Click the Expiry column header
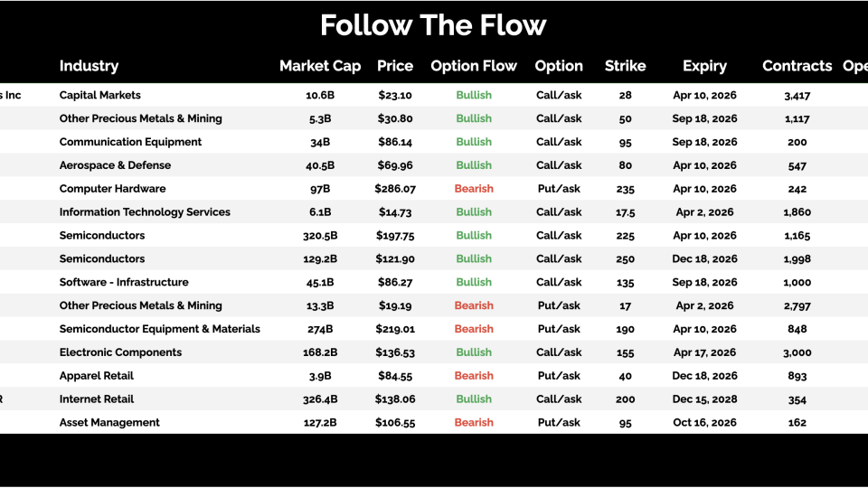868x488 pixels. [704, 66]
